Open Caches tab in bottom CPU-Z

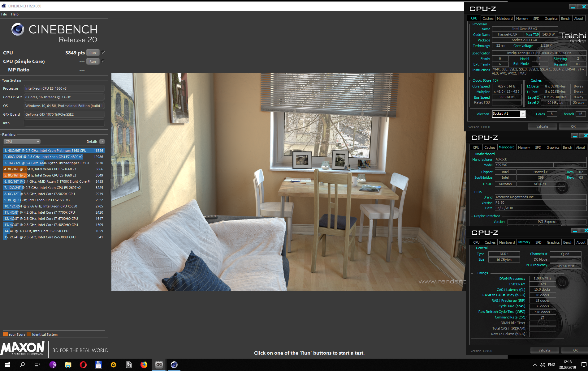(x=490, y=242)
